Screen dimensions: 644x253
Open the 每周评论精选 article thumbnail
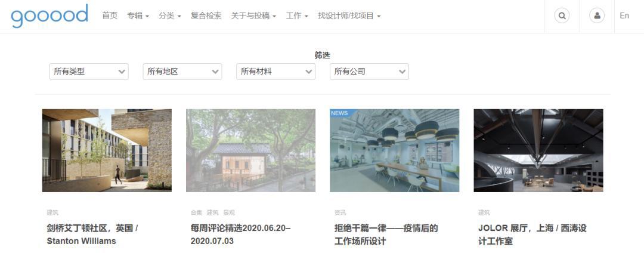pyautogui.click(x=250, y=150)
